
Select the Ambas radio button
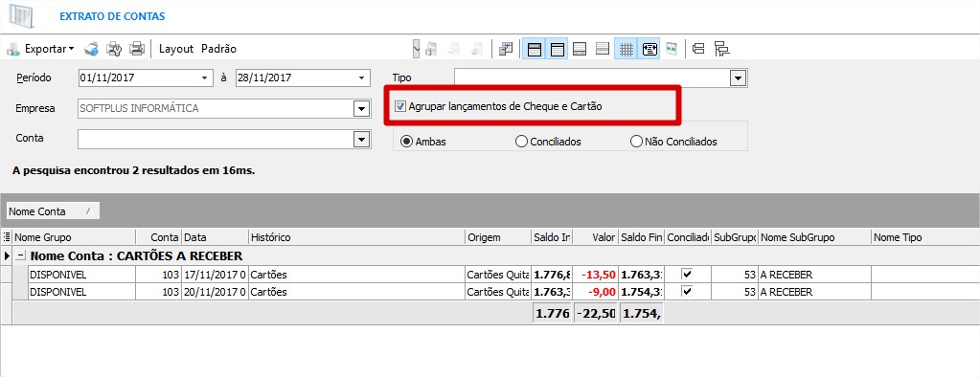pyautogui.click(x=406, y=142)
